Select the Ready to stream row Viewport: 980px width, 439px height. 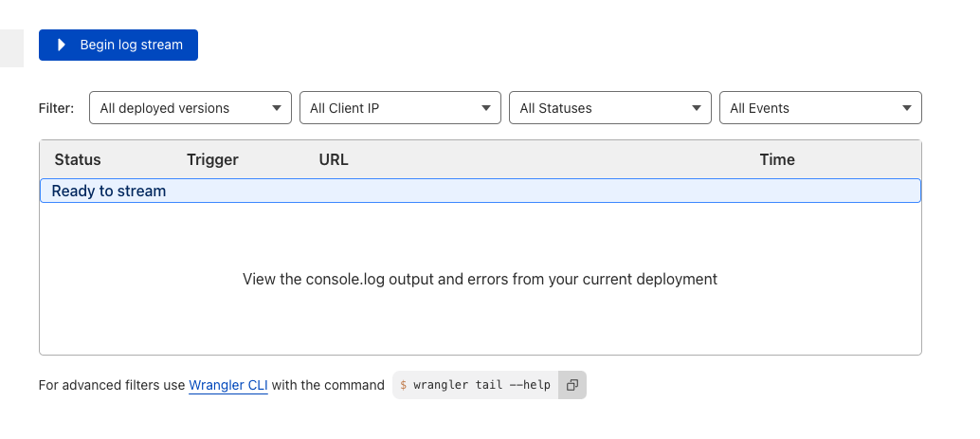(480, 191)
